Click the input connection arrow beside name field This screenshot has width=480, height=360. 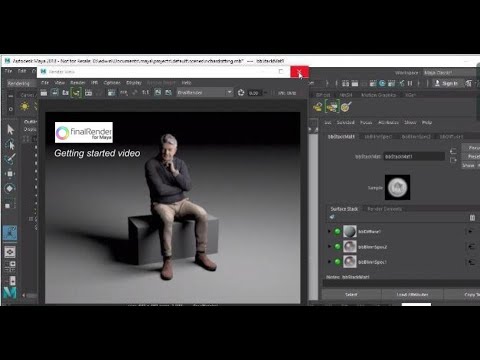point(453,152)
